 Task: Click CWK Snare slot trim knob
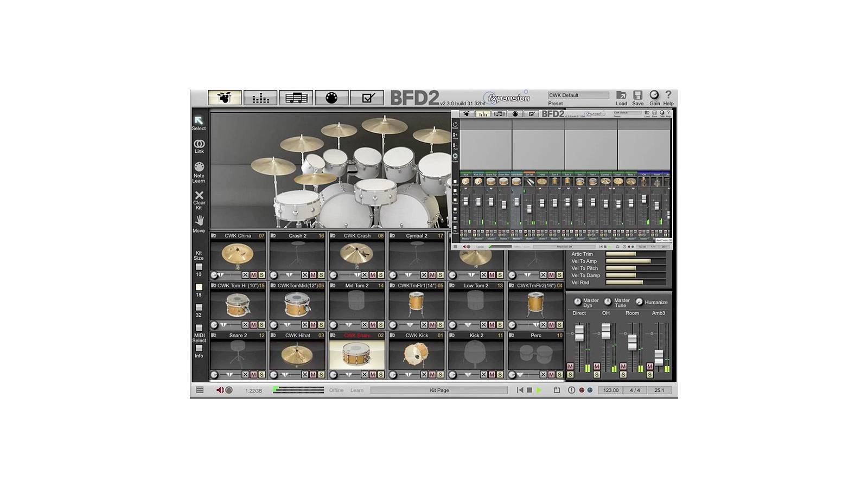point(334,375)
